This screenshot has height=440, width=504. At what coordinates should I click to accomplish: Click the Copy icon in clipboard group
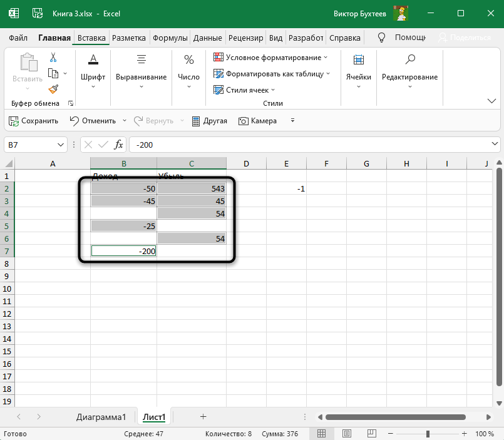click(53, 73)
